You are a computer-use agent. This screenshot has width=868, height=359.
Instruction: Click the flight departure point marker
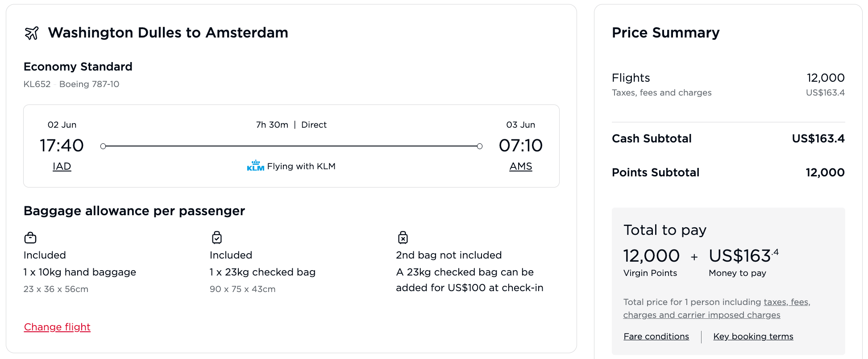coord(103,146)
